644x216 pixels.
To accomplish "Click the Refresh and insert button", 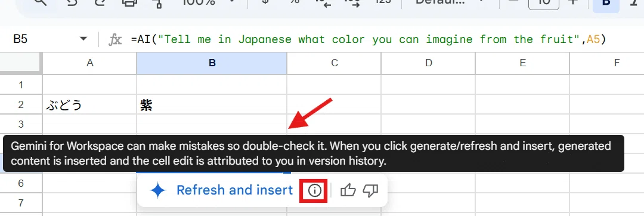I will pyautogui.click(x=222, y=190).
